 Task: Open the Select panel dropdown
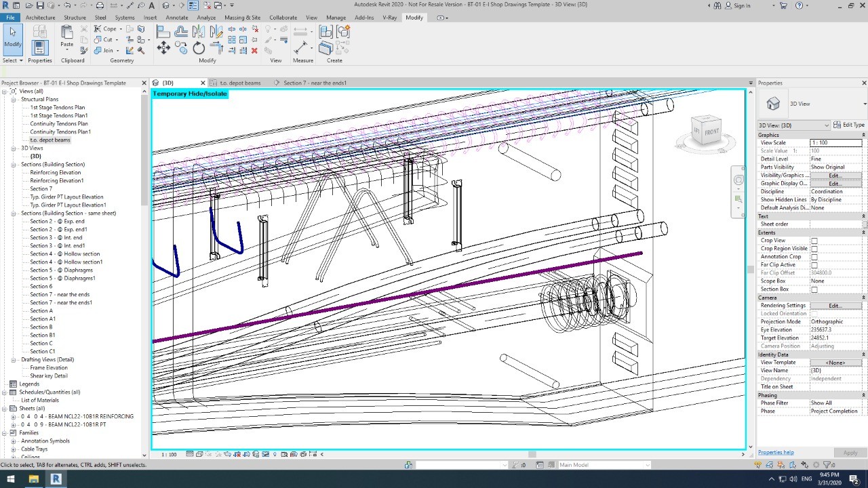tap(12, 60)
